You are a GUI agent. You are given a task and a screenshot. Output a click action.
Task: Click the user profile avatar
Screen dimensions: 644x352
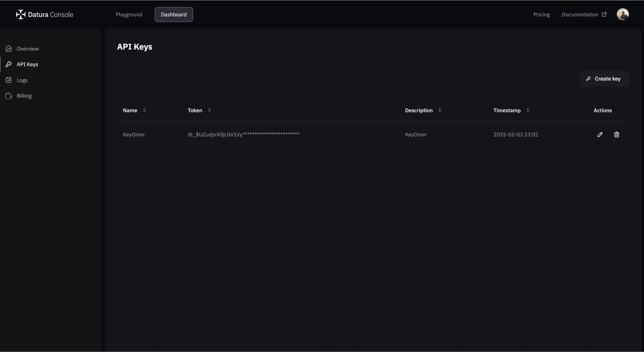coord(623,14)
